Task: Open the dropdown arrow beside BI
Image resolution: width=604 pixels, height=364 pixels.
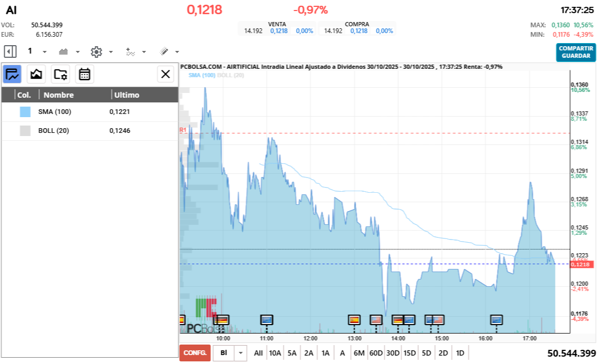Action: point(240,353)
